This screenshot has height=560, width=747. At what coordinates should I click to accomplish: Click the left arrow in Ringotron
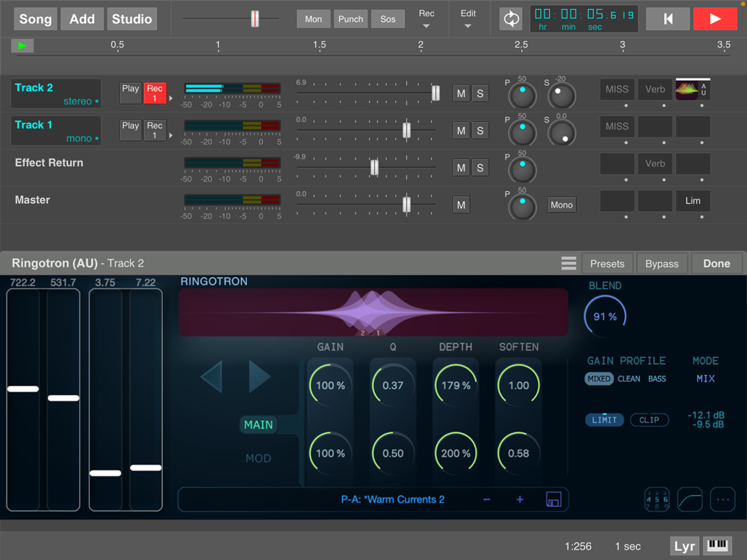(211, 376)
